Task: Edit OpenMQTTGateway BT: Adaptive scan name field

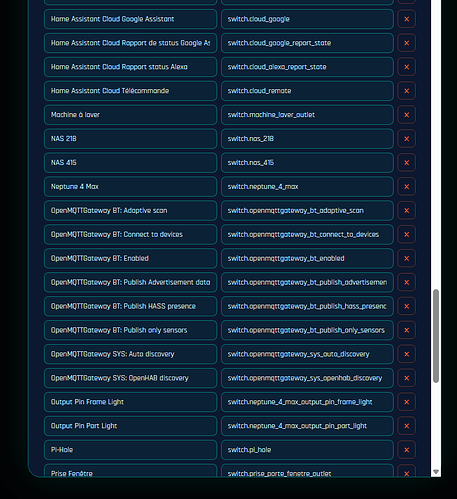Action: click(x=130, y=210)
